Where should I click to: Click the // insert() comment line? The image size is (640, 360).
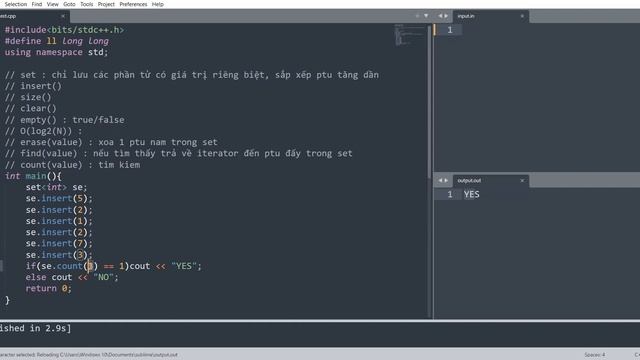pos(33,86)
